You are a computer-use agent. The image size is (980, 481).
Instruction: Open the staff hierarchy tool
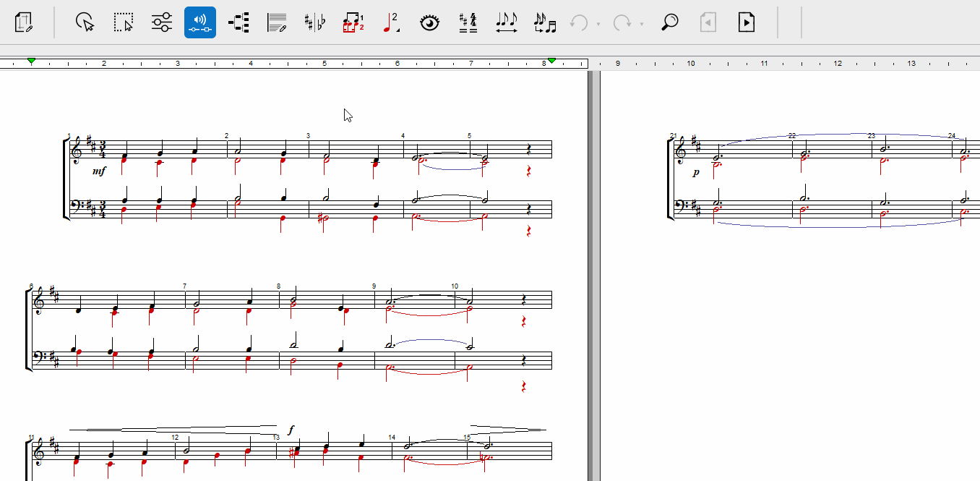(x=238, y=22)
